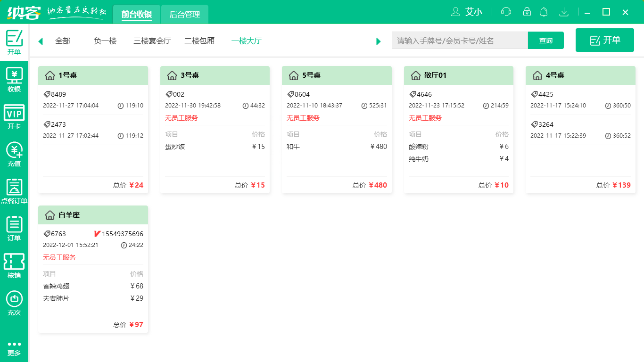
Task: Open customer service headset icon
Action: click(506, 12)
